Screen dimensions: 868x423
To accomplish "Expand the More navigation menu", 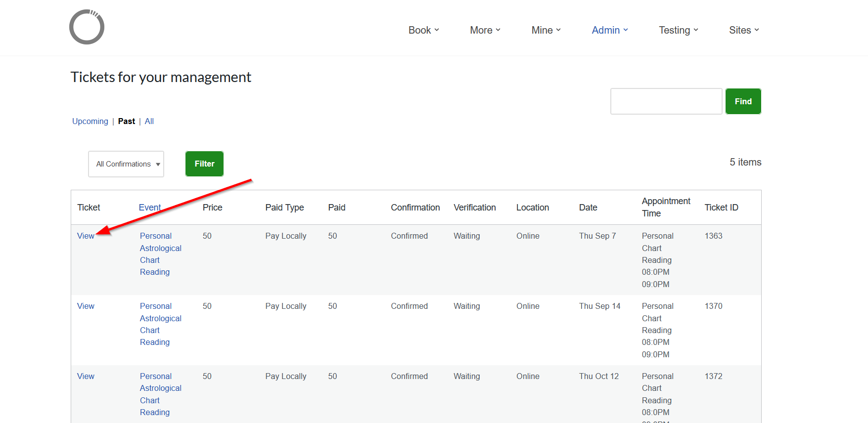I will click(x=485, y=30).
